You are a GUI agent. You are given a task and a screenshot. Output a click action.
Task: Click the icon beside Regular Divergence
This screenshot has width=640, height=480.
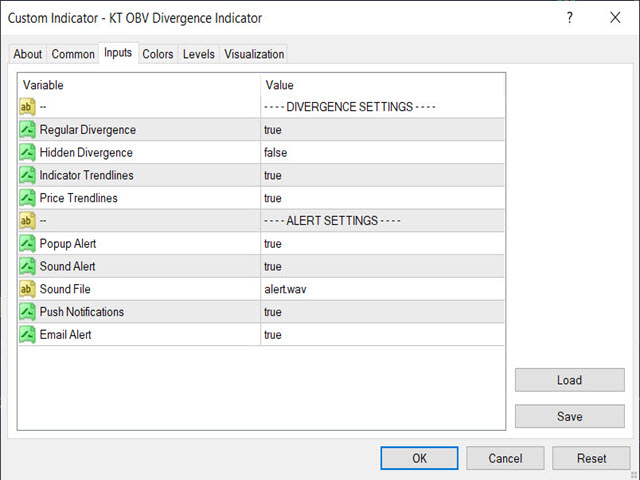27,130
